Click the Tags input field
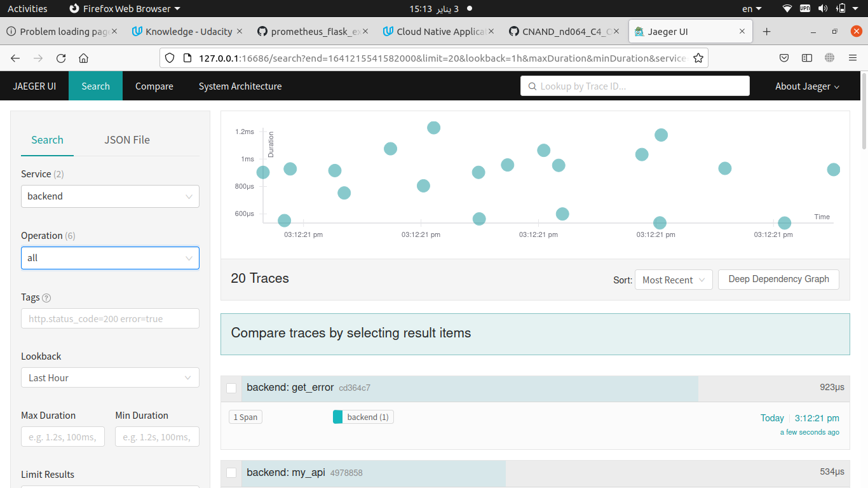This screenshot has width=868, height=488. [x=109, y=318]
